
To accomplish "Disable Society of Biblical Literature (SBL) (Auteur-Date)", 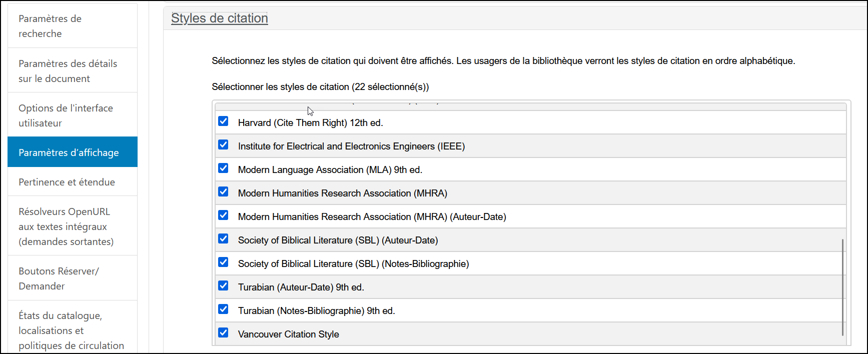I will (223, 238).
